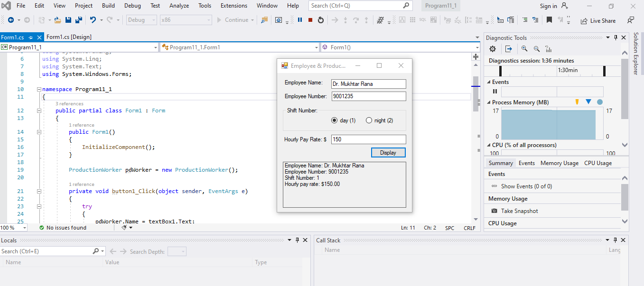The height and width of the screenshot is (286, 644).
Task: Open the Debug menu
Action: tap(132, 6)
